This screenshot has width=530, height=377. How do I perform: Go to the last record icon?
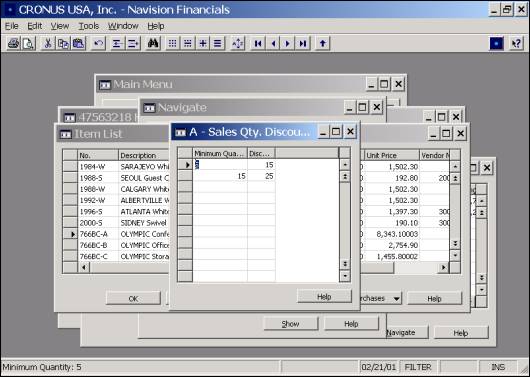coord(303,43)
